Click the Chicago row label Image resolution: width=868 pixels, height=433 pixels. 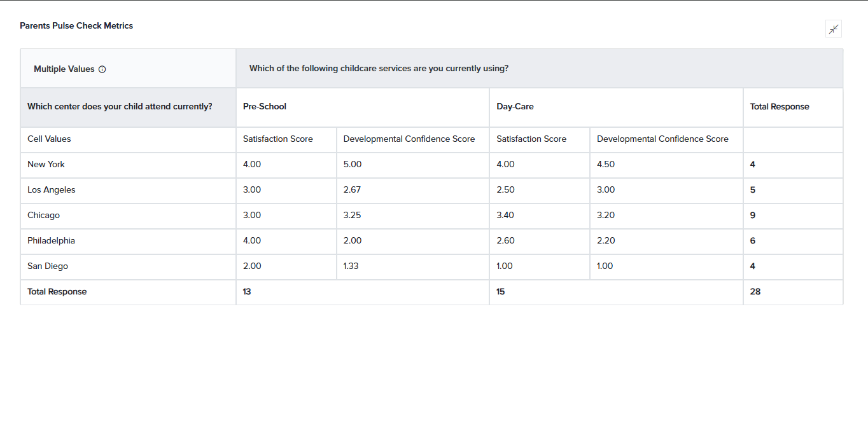tap(43, 215)
